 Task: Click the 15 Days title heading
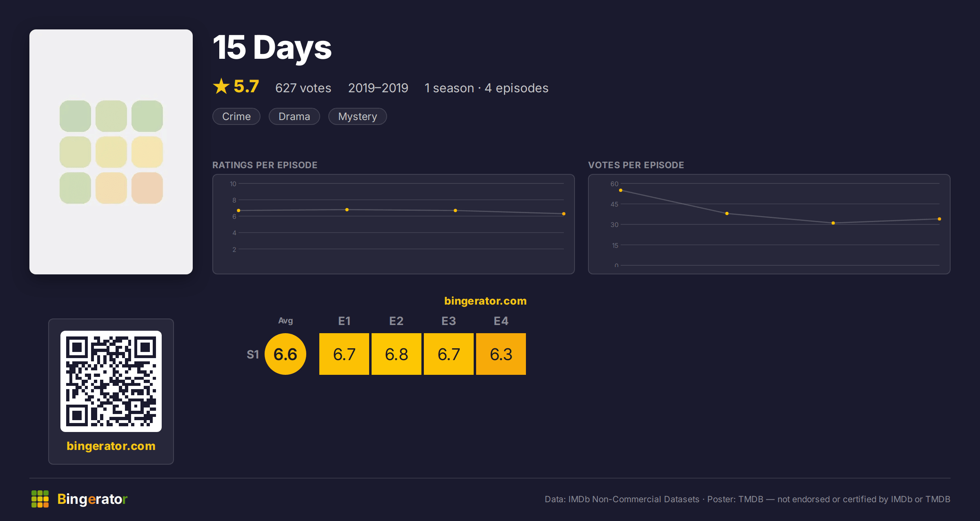[x=272, y=48]
